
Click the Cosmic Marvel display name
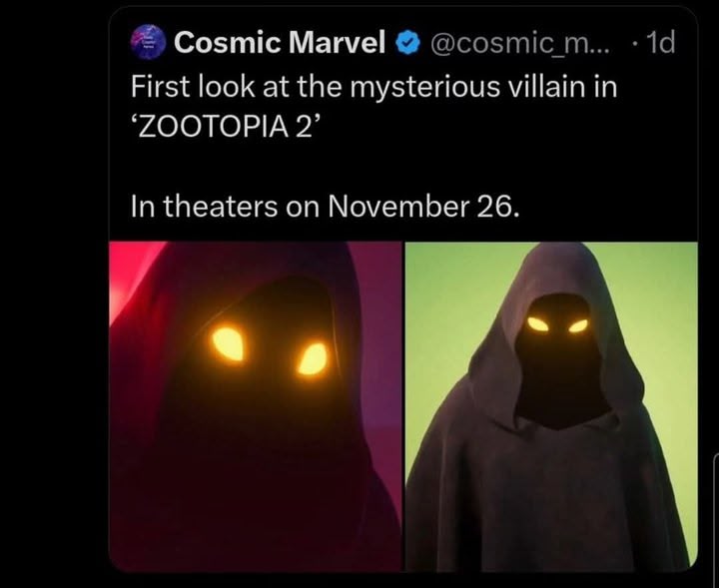[280, 43]
